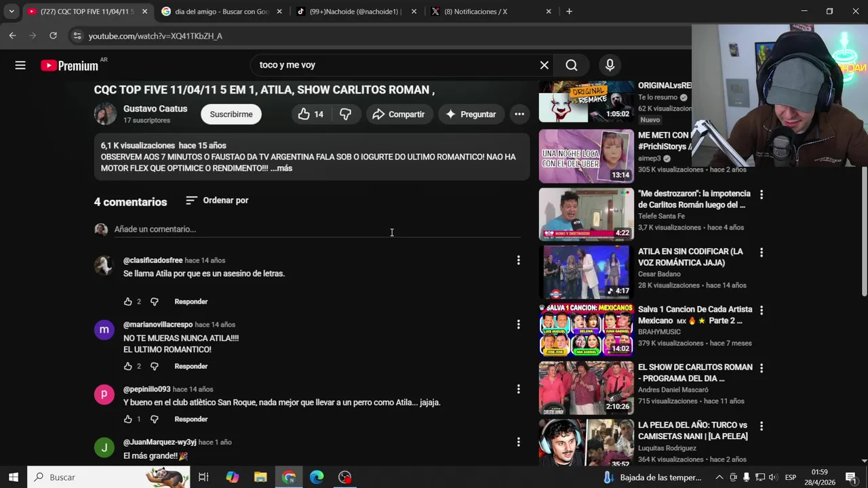868x488 pixels.
Task: Click the browser address bar URL
Action: click(x=155, y=36)
